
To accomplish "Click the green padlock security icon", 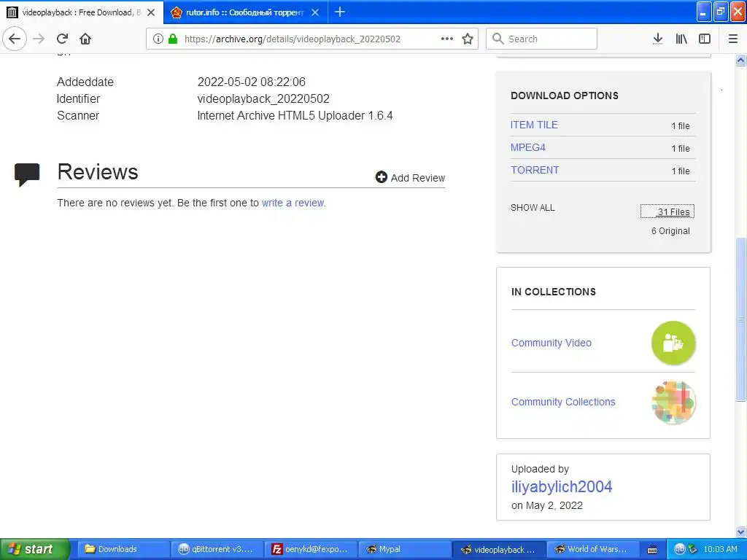I will (173, 39).
